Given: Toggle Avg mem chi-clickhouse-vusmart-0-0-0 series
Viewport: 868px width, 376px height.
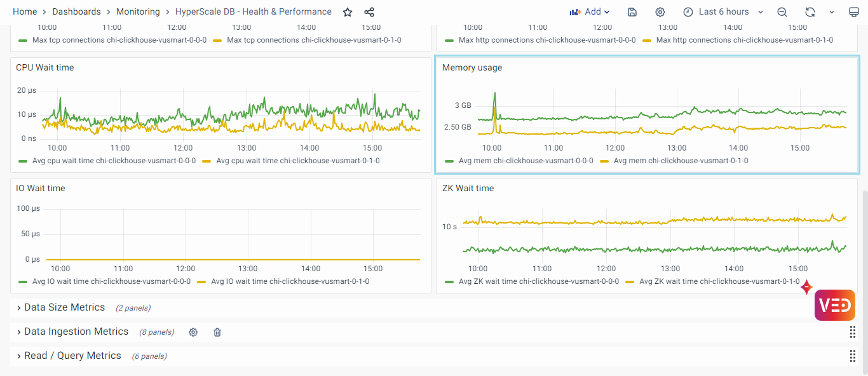Looking at the screenshot, I should point(526,161).
